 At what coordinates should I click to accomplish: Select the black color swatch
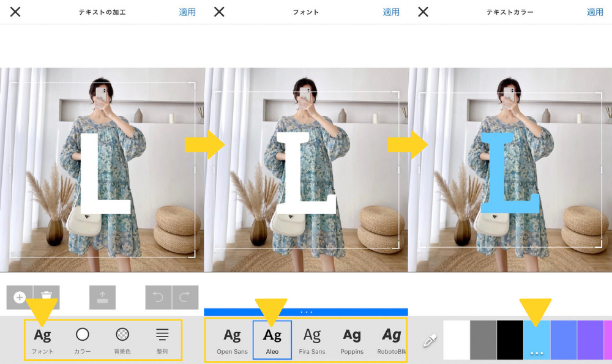[510, 340]
